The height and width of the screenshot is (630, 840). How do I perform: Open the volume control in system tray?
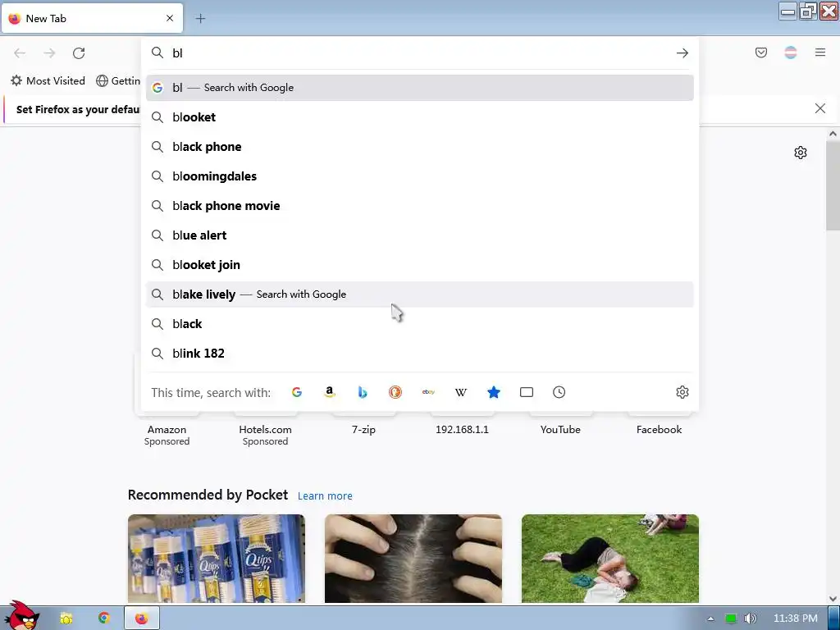click(751, 619)
